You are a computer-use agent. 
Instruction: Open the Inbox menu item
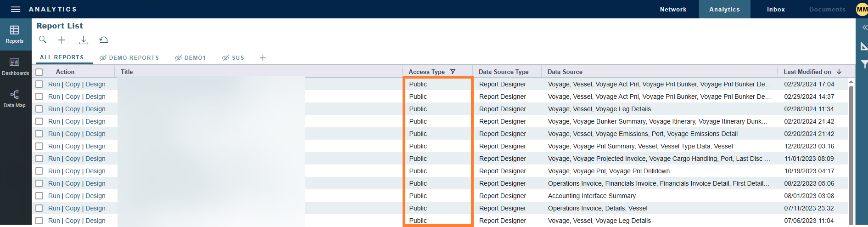click(776, 9)
